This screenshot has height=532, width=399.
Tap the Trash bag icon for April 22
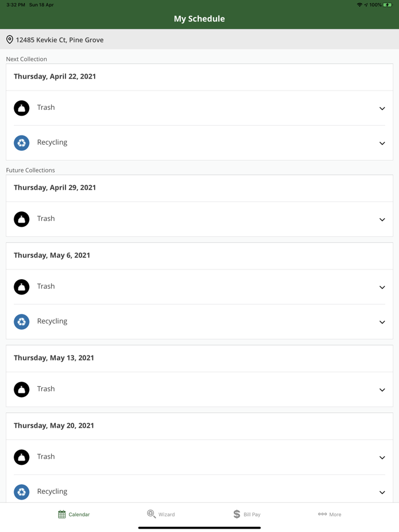pos(22,108)
